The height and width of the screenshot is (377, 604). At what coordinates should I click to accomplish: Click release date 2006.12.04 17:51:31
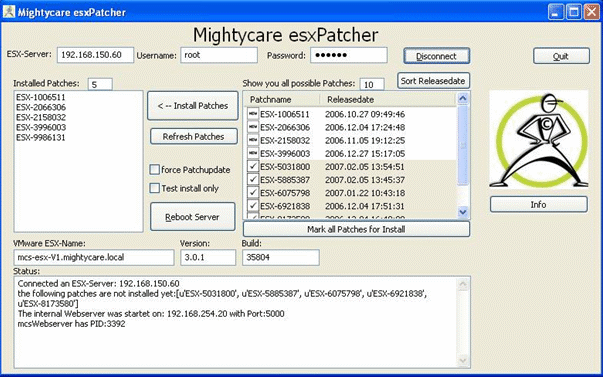click(x=365, y=206)
